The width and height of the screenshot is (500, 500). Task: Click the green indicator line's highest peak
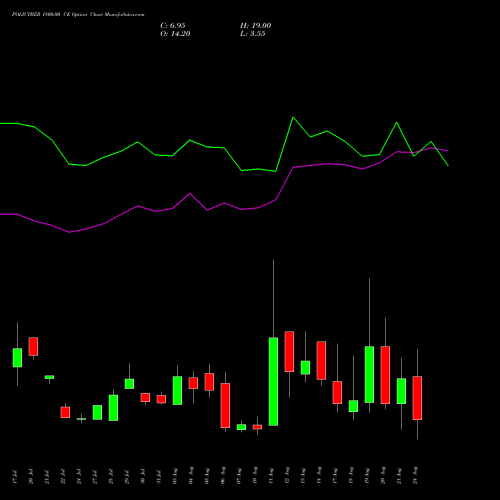pyautogui.click(x=293, y=118)
